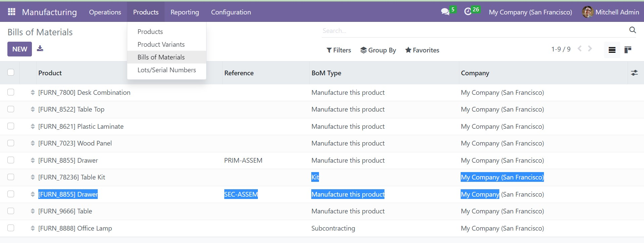Click the NEW button
Viewport: 644px width, 243px height.
point(19,49)
